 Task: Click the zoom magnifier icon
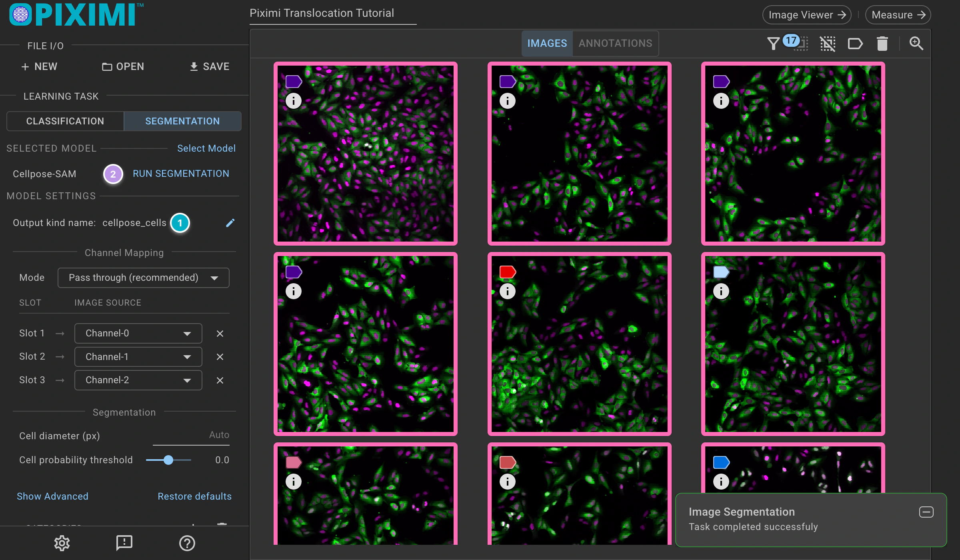pyautogui.click(x=916, y=43)
